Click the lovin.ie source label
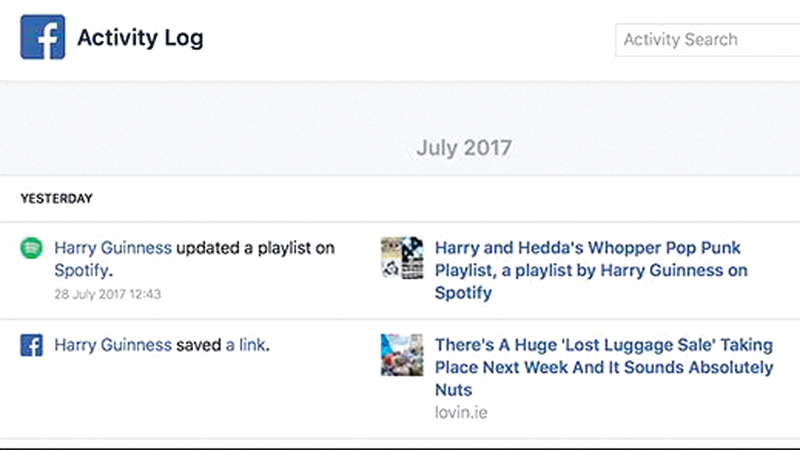 coord(460,412)
